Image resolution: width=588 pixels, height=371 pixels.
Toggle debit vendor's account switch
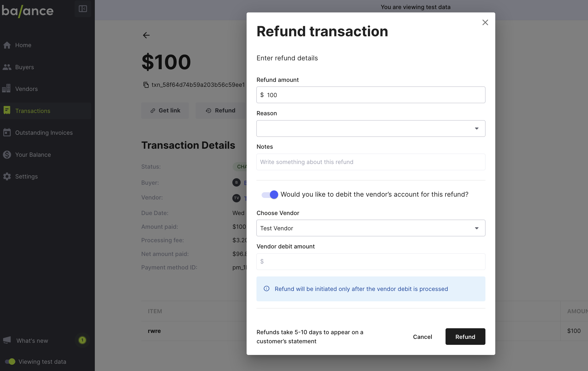pos(270,194)
